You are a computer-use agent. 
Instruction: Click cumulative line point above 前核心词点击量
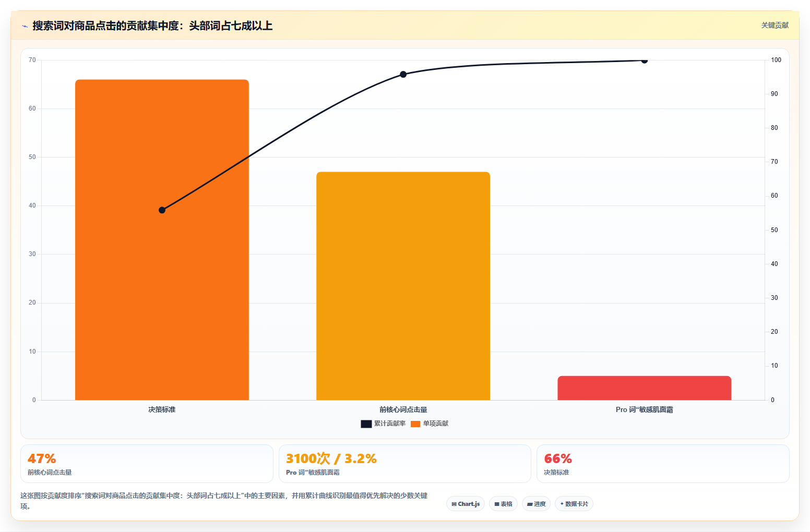point(403,74)
